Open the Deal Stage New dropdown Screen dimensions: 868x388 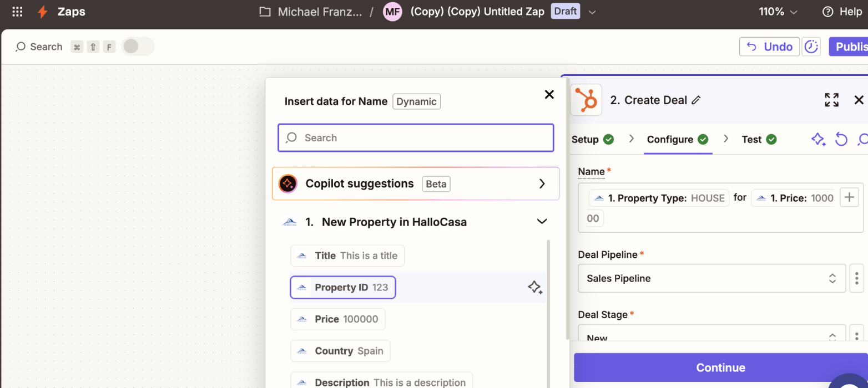pyautogui.click(x=712, y=333)
